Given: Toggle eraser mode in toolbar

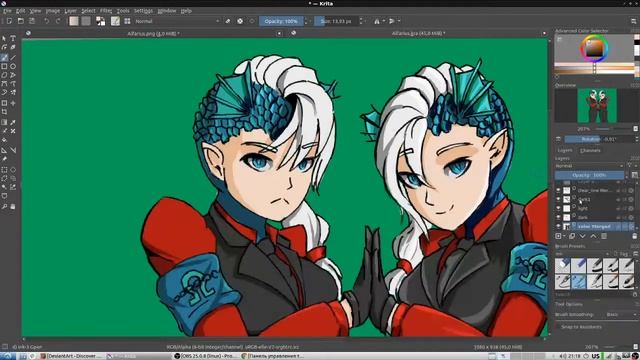Looking at the screenshot, I should [228, 21].
